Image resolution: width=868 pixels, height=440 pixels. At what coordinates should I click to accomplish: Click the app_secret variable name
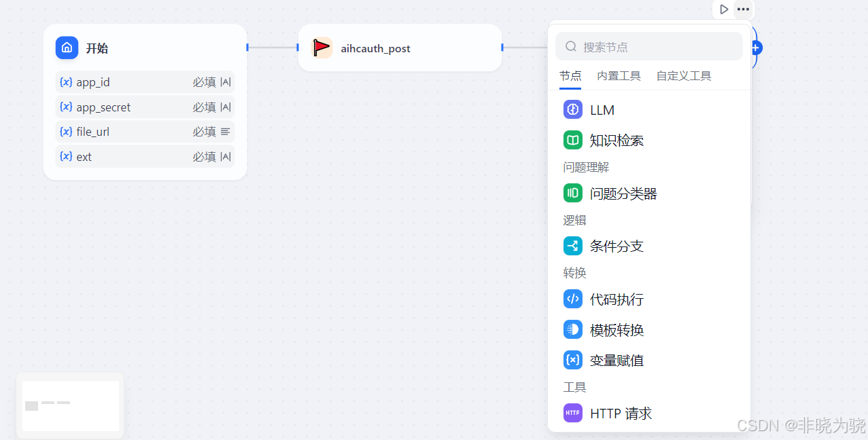tap(103, 107)
